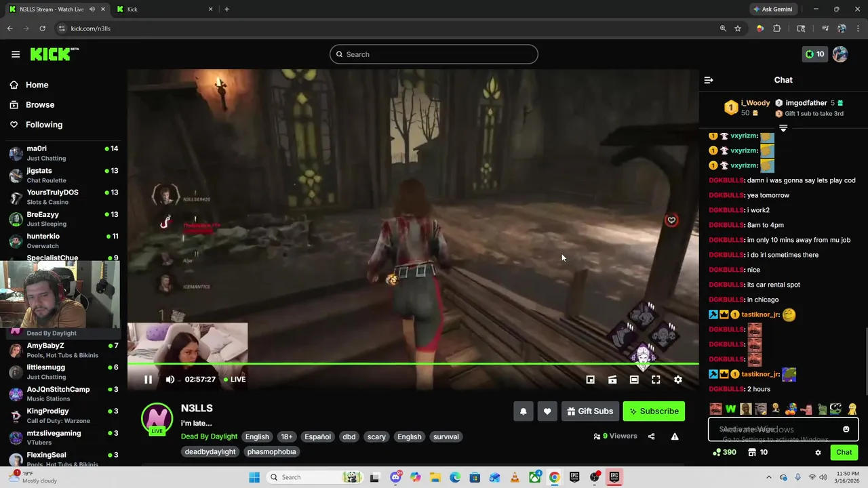Insert the green W emote

[730, 409]
